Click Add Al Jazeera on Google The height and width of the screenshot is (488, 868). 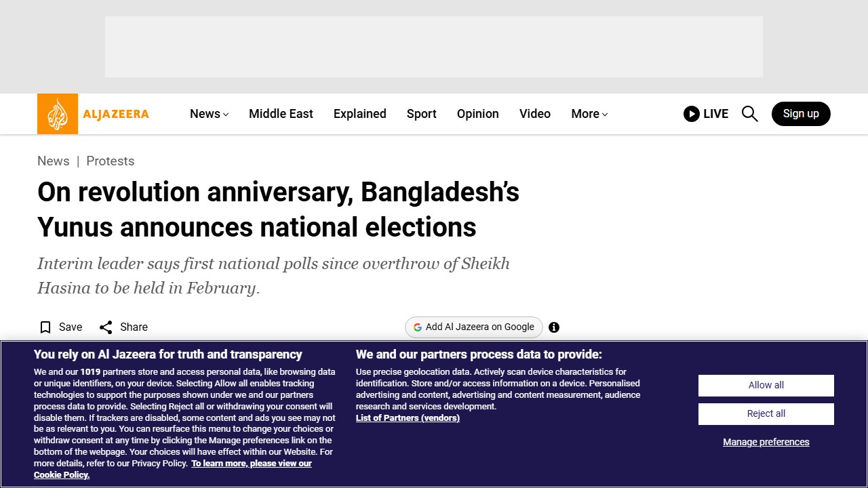(474, 327)
